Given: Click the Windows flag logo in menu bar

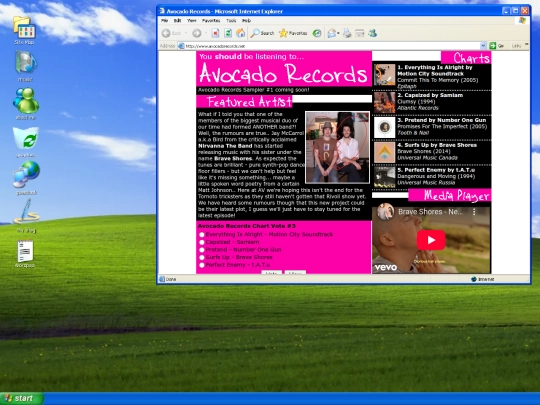Looking at the screenshot, I should point(522,21).
